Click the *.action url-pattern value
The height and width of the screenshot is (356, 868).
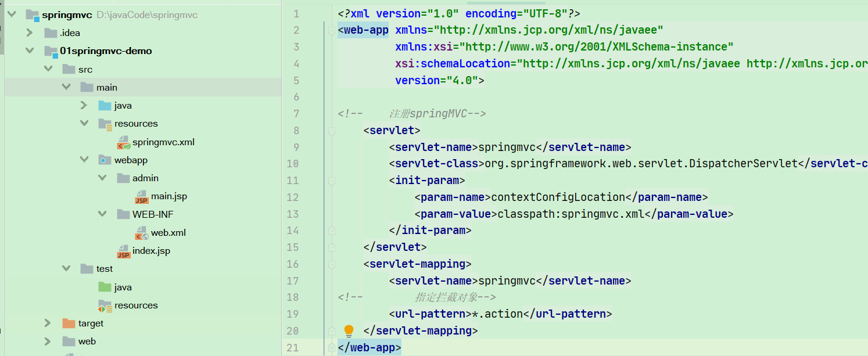497,314
